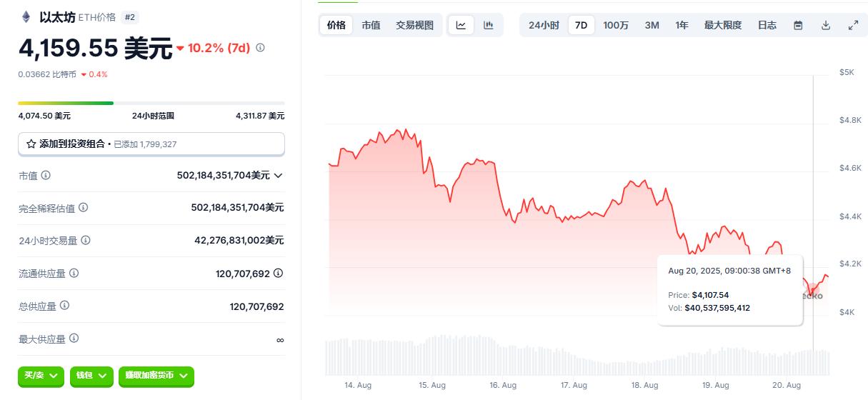The width and height of the screenshot is (868, 400).
Task: Toggle the 日志 log scale option
Action: (x=767, y=25)
